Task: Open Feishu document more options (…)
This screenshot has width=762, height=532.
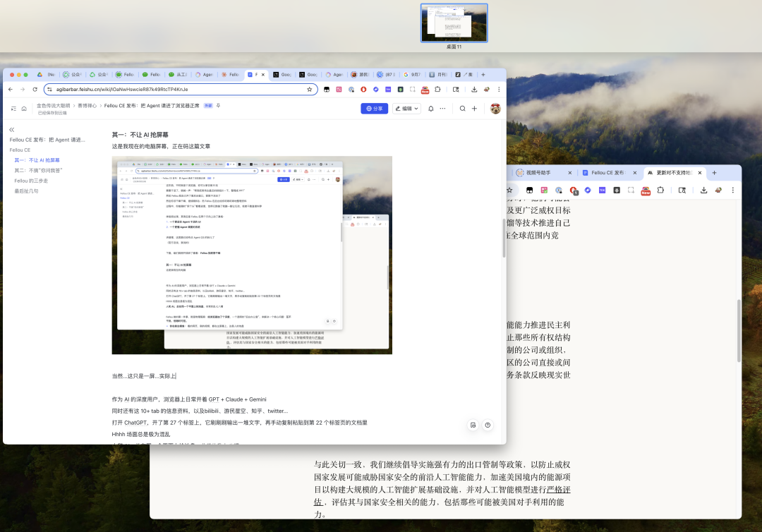Action: coord(442,109)
